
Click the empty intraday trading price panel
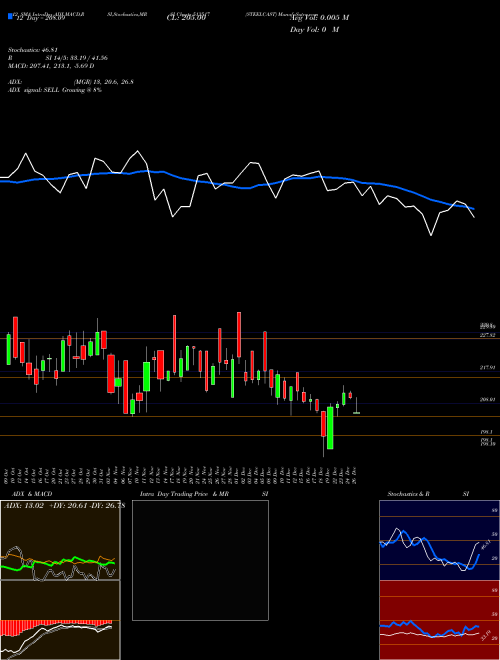pos(200,560)
